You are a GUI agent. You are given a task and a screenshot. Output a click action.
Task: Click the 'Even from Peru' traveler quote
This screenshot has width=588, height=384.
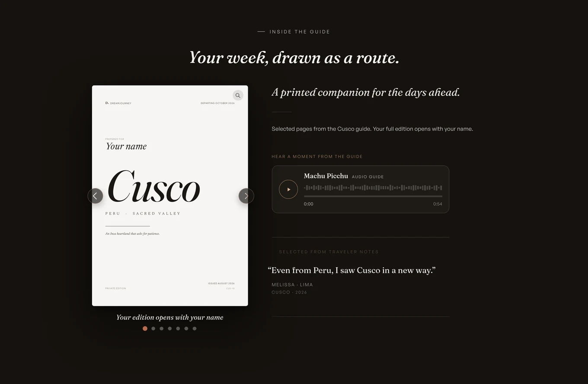pyautogui.click(x=352, y=270)
